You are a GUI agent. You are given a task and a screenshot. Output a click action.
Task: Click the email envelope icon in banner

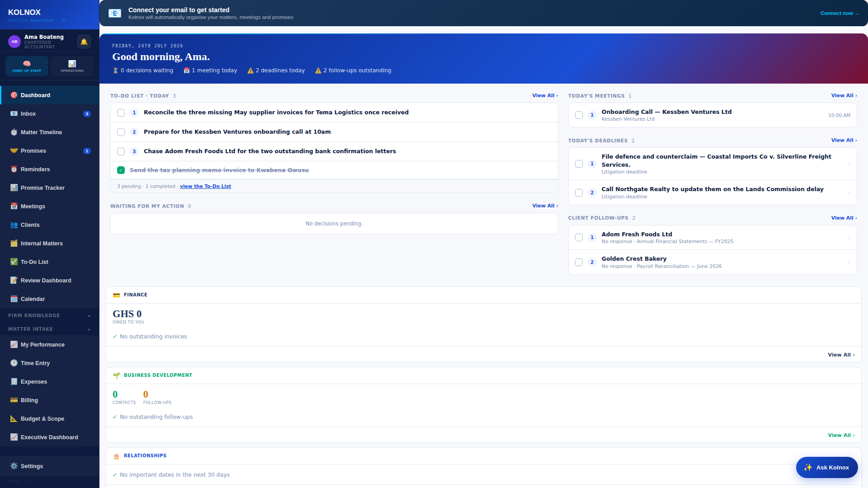(115, 13)
